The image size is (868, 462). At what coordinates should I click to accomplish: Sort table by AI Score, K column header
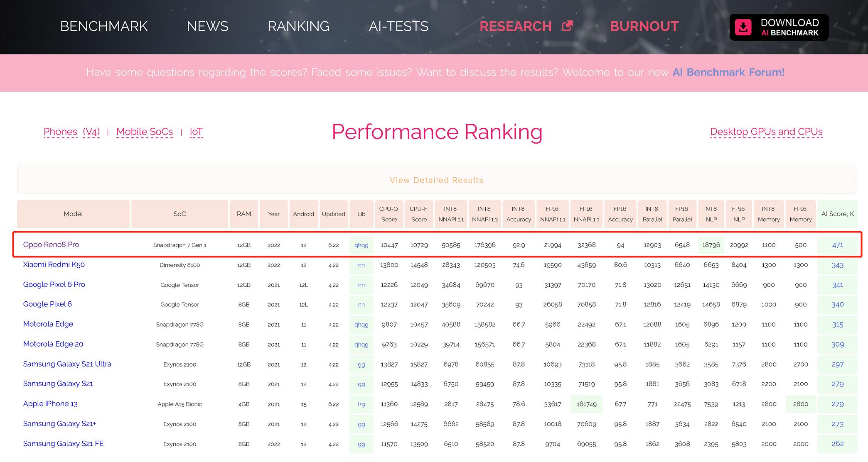coord(837,214)
